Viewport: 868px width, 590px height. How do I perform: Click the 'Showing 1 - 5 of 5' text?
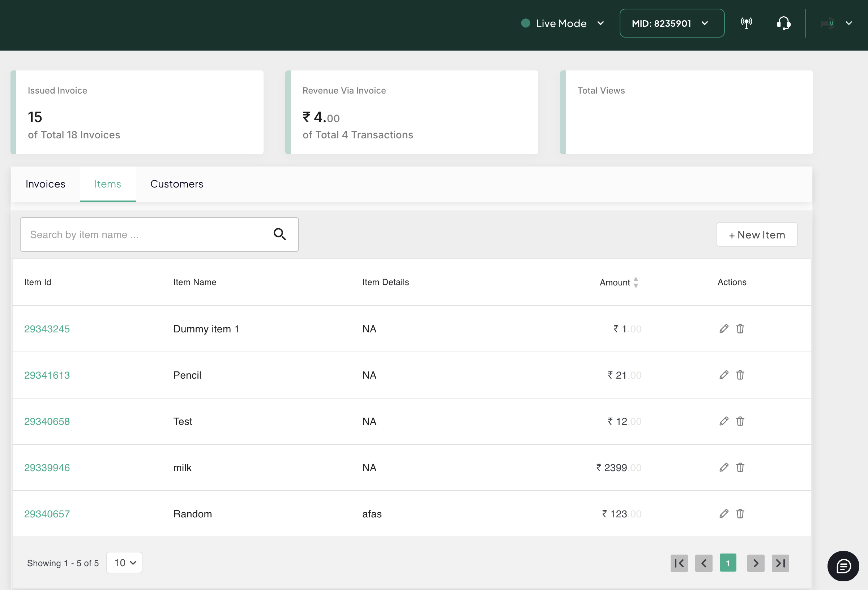(63, 563)
